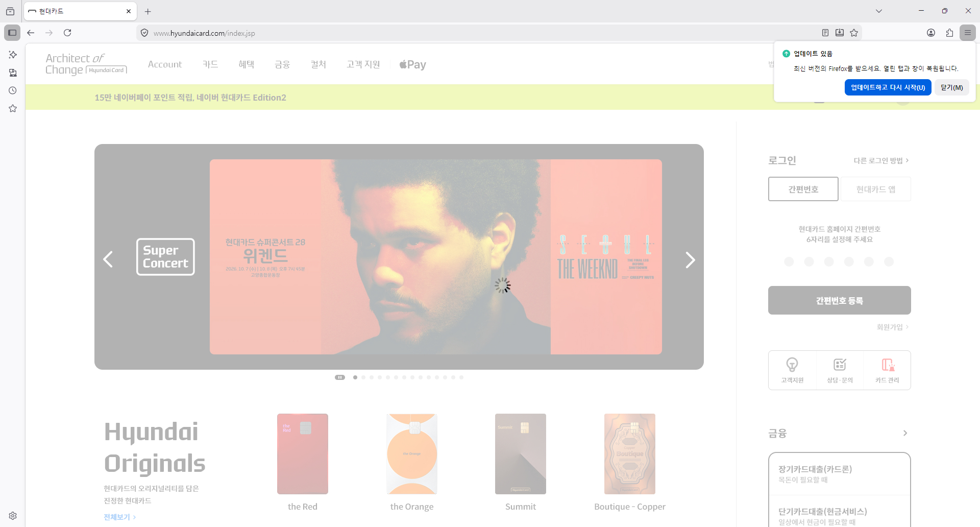Open the 금융 top navigation menu
Viewport: 980px width, 527px height.
coord(282,64)
